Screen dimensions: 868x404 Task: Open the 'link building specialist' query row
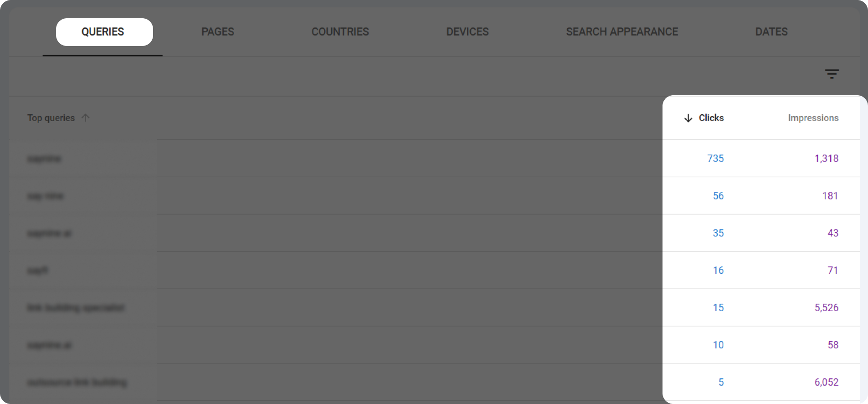tap(76, 307)
